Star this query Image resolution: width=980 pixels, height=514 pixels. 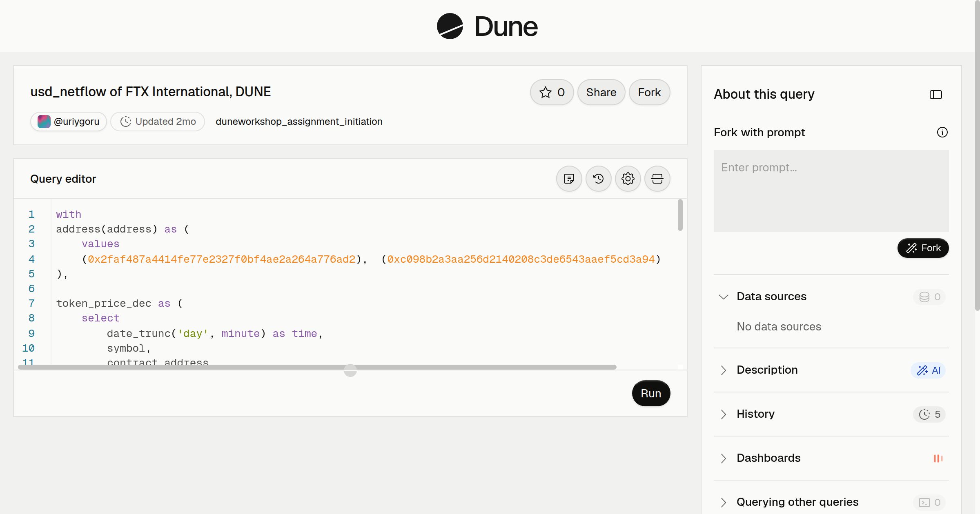[x=552, y=92]
